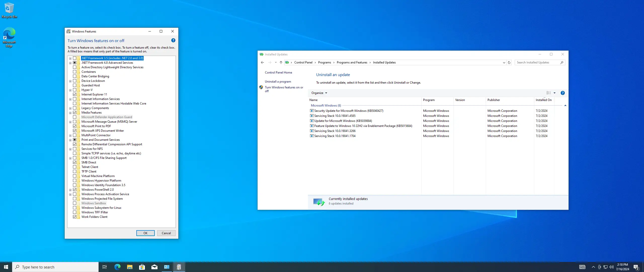Uncheck the Internet Explorer 11 feature
The height and width of the screenshot is (272, 644).
(x=75, y=94)
